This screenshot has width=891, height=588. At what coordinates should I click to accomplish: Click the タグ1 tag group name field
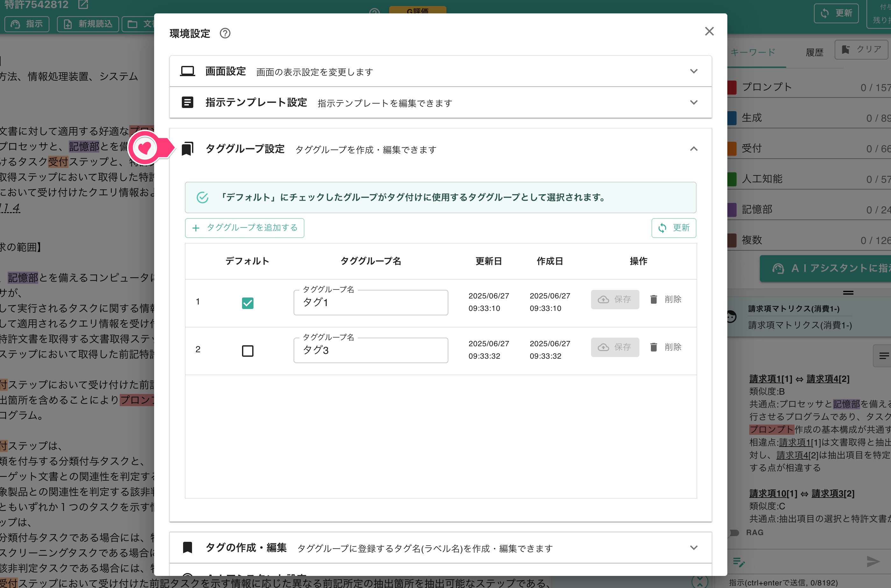[x=371, y=302]
